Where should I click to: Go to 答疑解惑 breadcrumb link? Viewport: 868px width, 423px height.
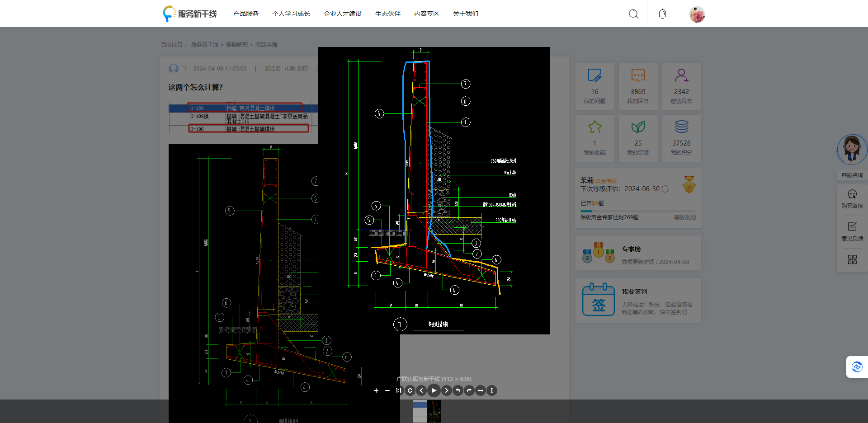coord(237,45)
